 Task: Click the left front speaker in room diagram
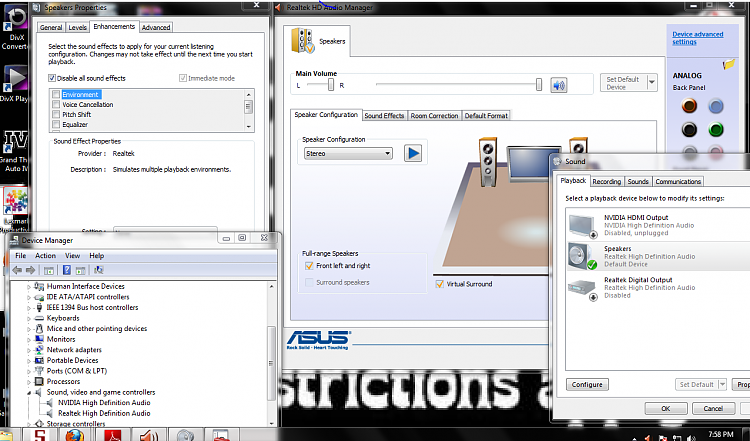tap(488, 162)
